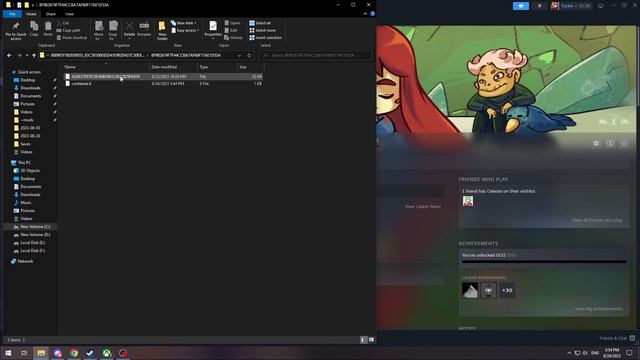The height and width of the screenshot is (360, 640).
Task: Click Copy path in ribbon
Action: pos(69,30)
